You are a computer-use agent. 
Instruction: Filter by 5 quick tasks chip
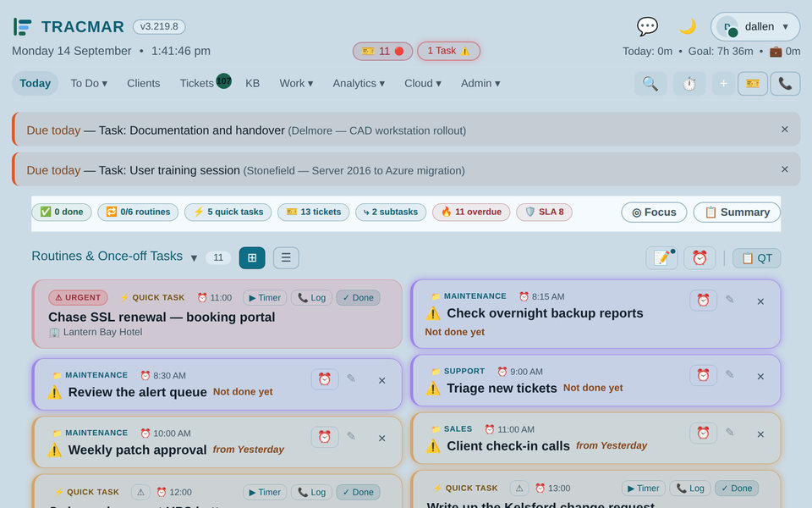228,212
